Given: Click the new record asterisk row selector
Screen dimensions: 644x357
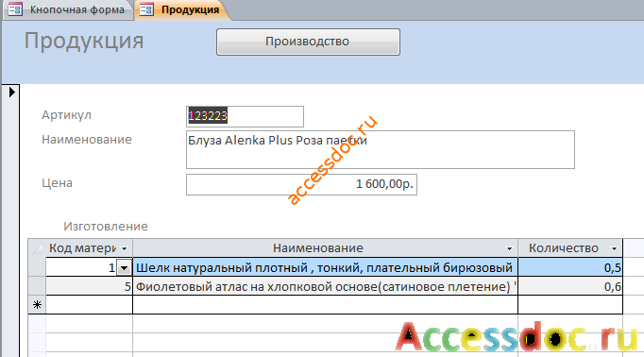Looking at the screenshot, I should [37, 305].
